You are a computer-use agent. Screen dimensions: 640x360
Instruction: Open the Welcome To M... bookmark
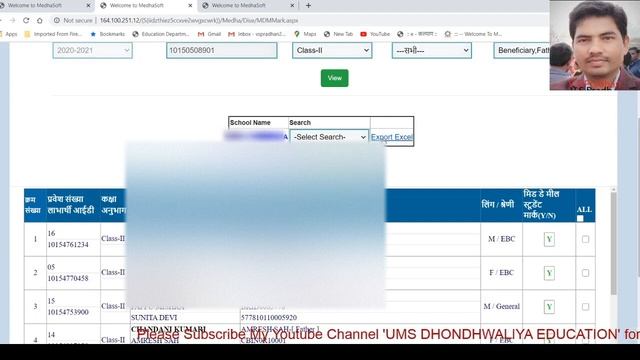[x=473, y=34]
